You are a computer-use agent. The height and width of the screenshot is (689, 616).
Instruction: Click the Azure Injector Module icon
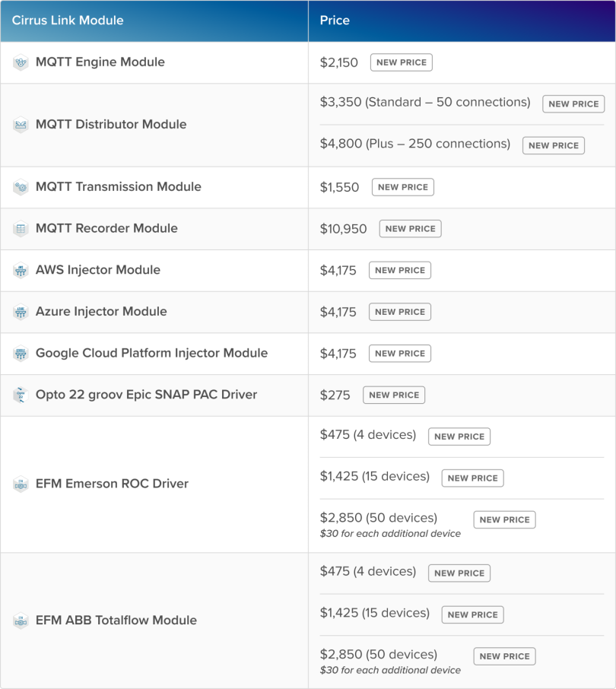[x=21, y=312]
